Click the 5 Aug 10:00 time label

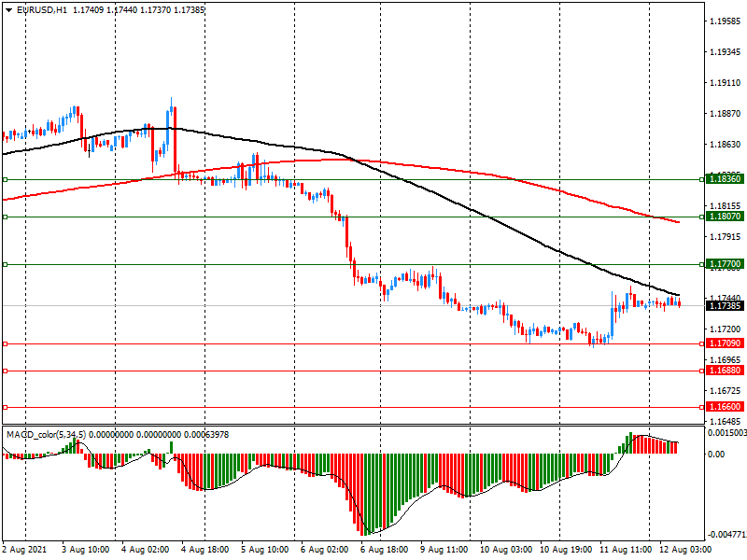pyautogui.click(x=264, y=550)
